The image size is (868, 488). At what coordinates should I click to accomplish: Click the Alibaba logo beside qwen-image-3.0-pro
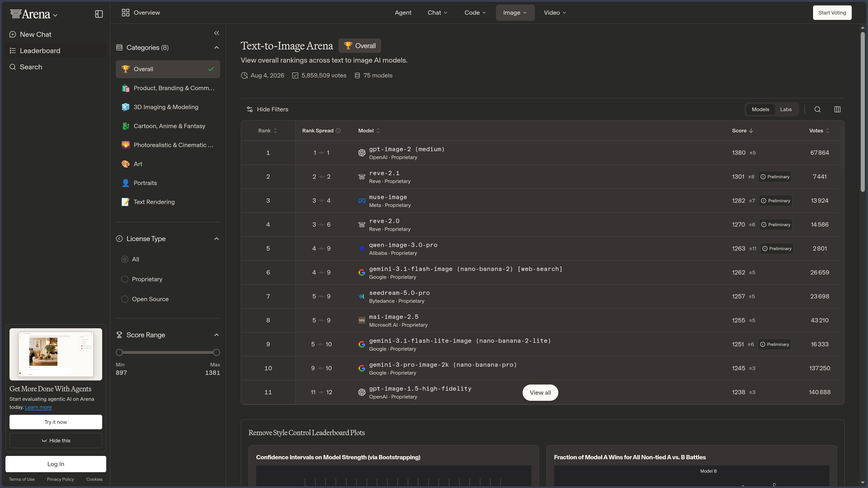click(362, 249)
